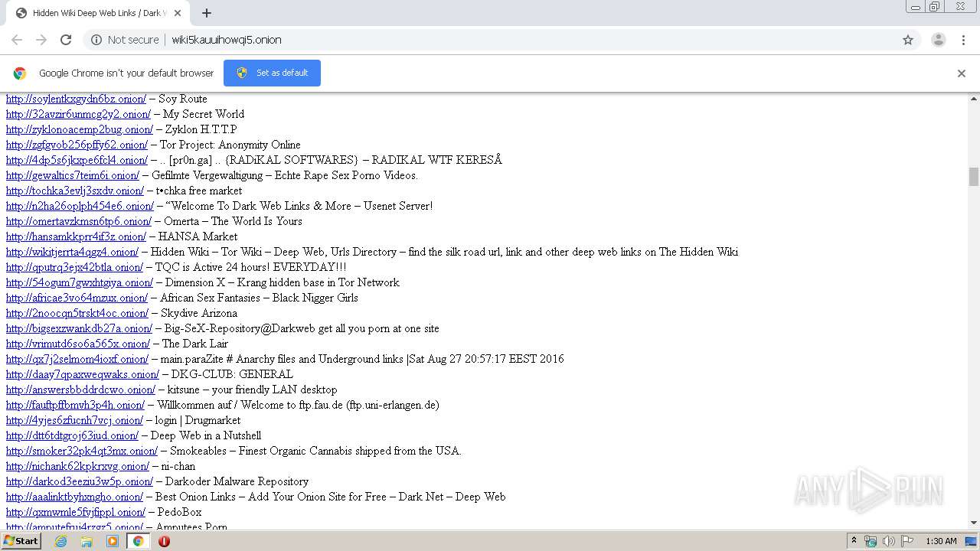
Task: Bookmark this page with the star icon
Action: (x=908, y=40)
